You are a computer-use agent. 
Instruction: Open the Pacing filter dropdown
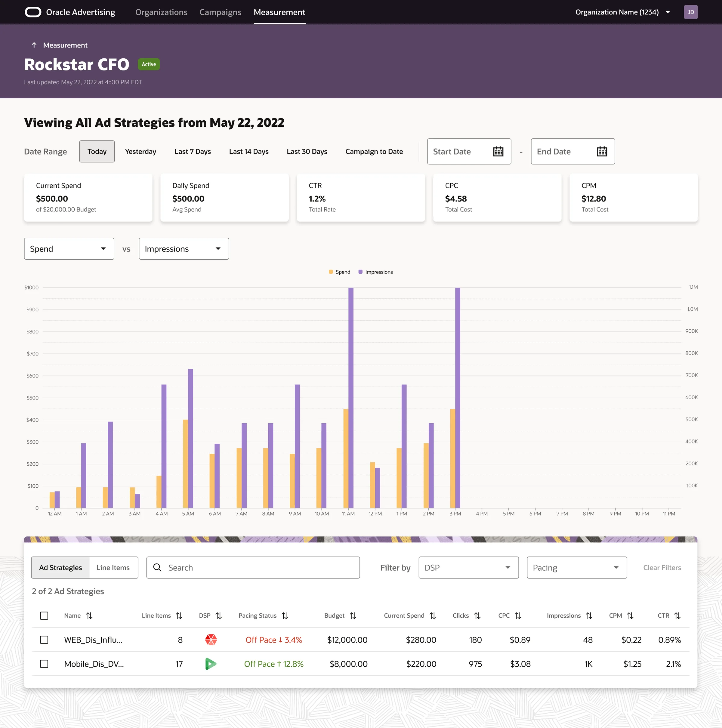coord(576,567)
